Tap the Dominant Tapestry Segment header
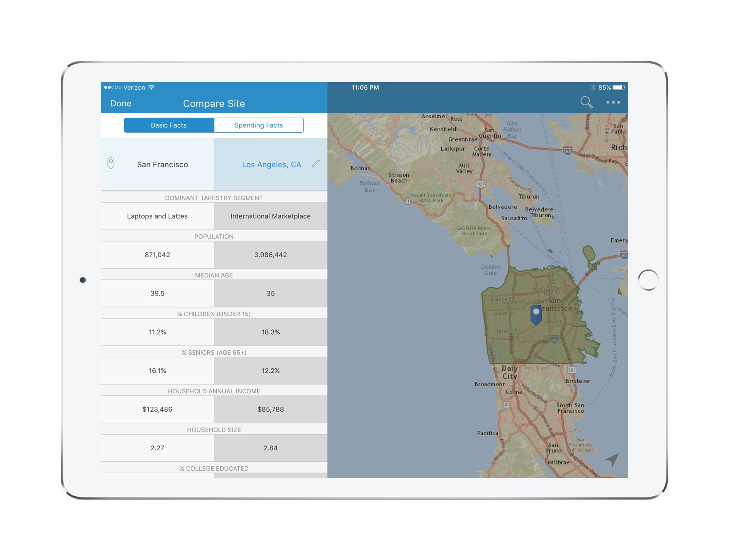 click(x=214, y=198)
